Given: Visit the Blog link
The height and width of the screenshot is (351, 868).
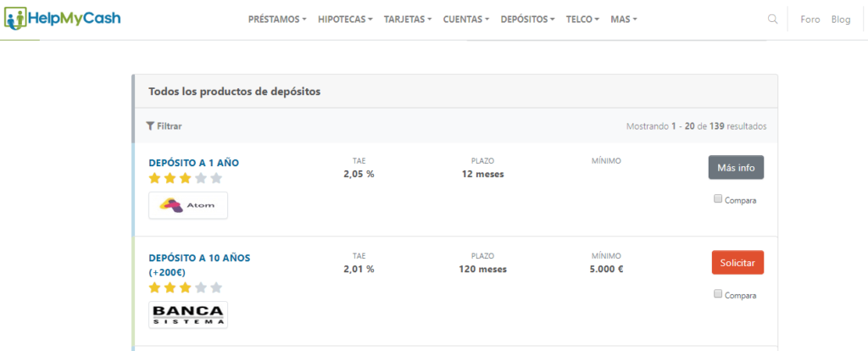Looking at the screenshot, I should pyautogui.click(x=841, y=19).
